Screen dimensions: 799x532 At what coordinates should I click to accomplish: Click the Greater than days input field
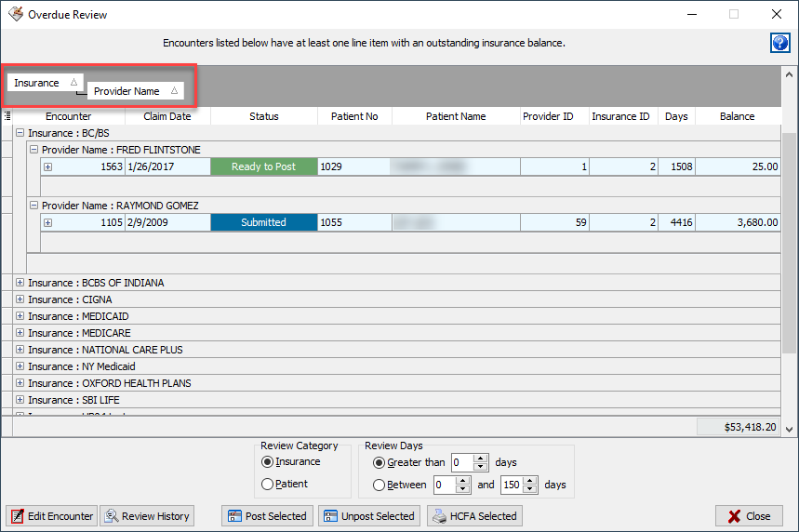tap(462, 462)
